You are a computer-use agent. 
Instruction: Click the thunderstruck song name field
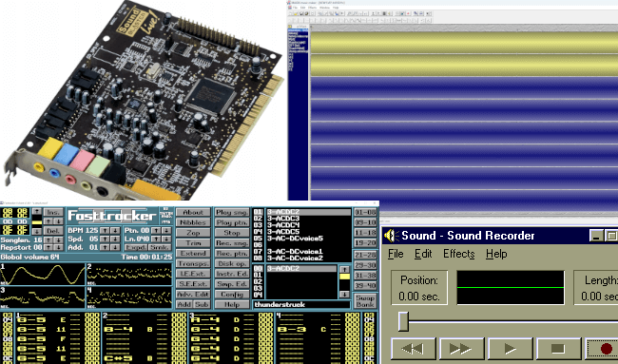click(301, 304)
